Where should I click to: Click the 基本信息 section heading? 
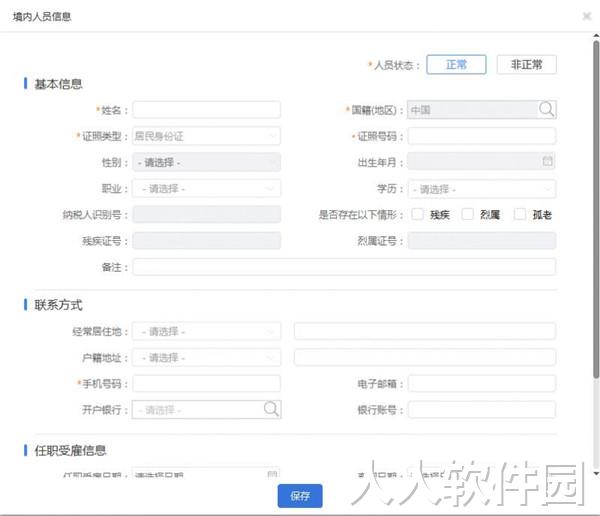[58, 84]
